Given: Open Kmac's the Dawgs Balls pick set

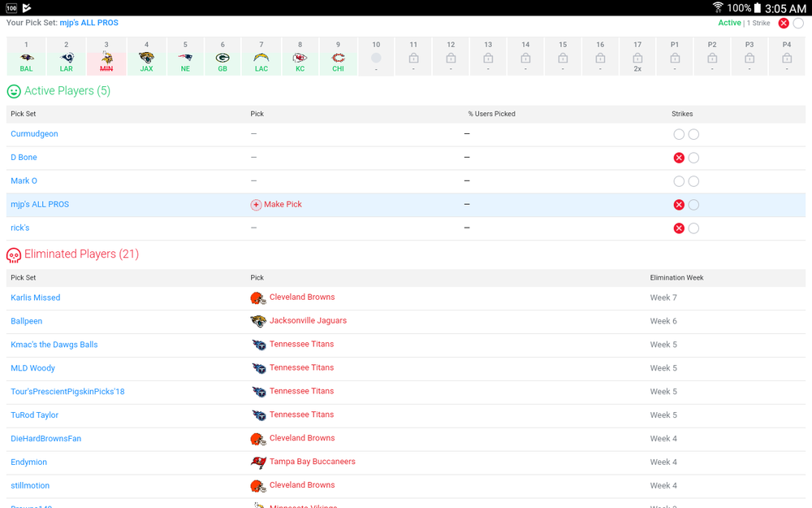Looking at the screenshot, I should pos(54,345).
